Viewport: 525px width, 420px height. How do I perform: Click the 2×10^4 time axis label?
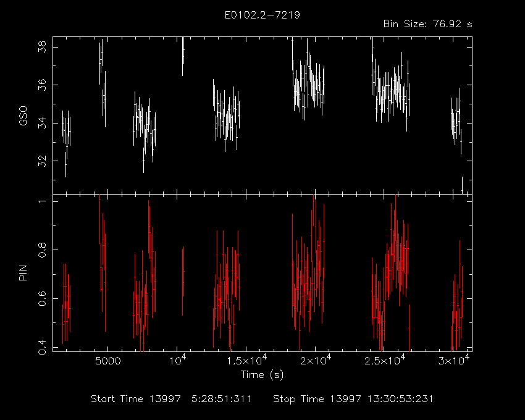click(x=316, y=360)
